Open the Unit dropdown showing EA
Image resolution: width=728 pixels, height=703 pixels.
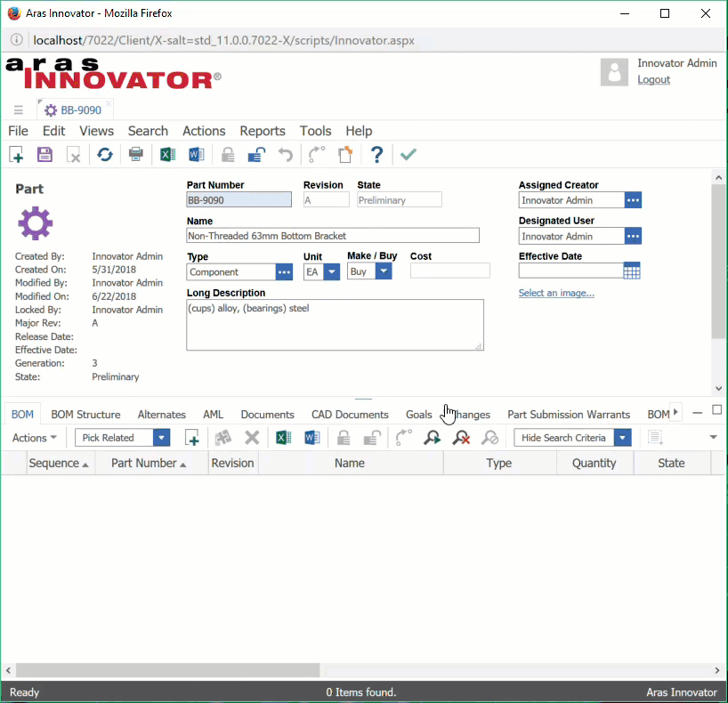[331, 272]
